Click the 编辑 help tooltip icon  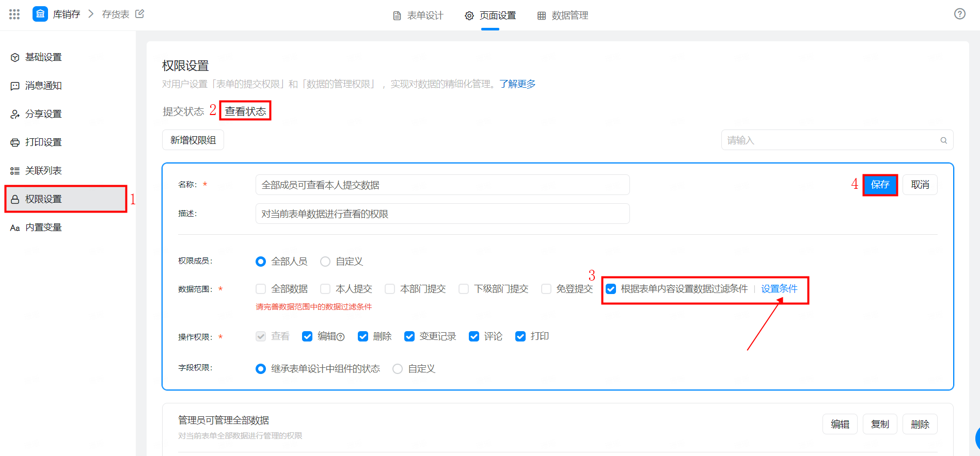point(341,337)
